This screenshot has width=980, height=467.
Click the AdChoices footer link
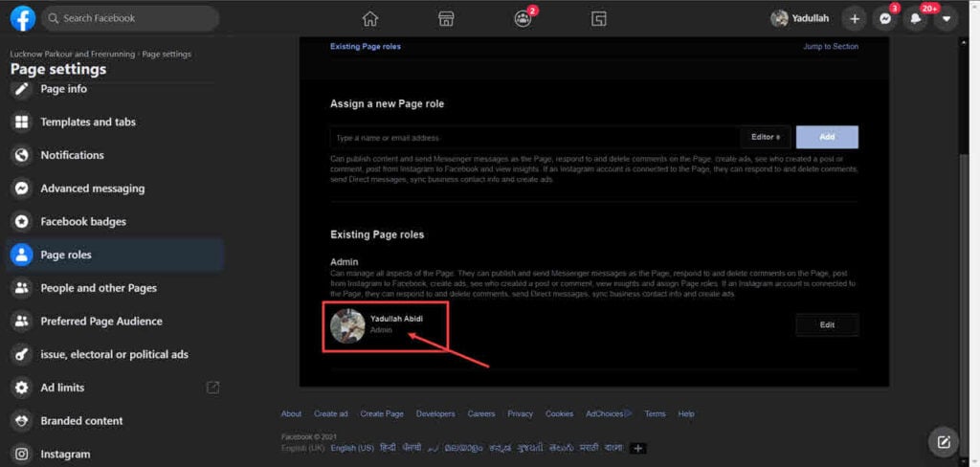(x=609, y=413)
